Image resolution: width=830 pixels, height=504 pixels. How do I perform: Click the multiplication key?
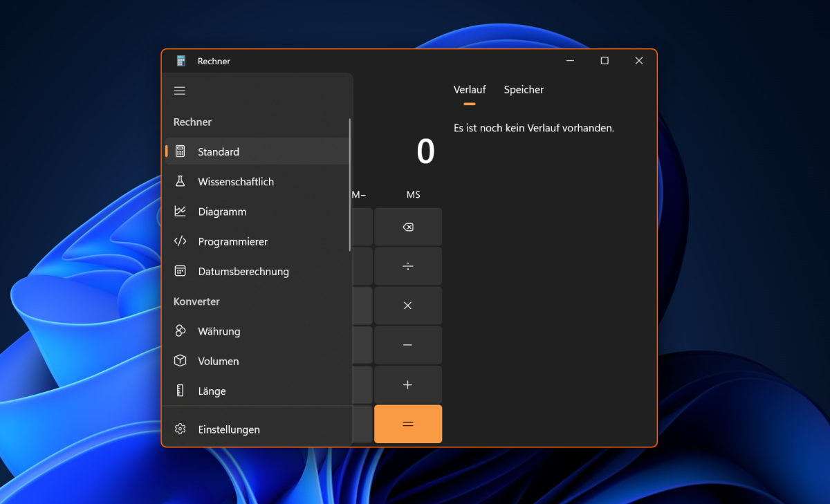pyautogui.click(x=408, y=306)
